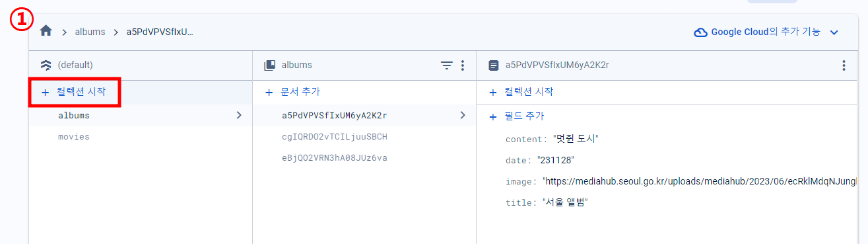
Task: Click the content field value "멋쥔 도시"
Action: coord(576,139)
